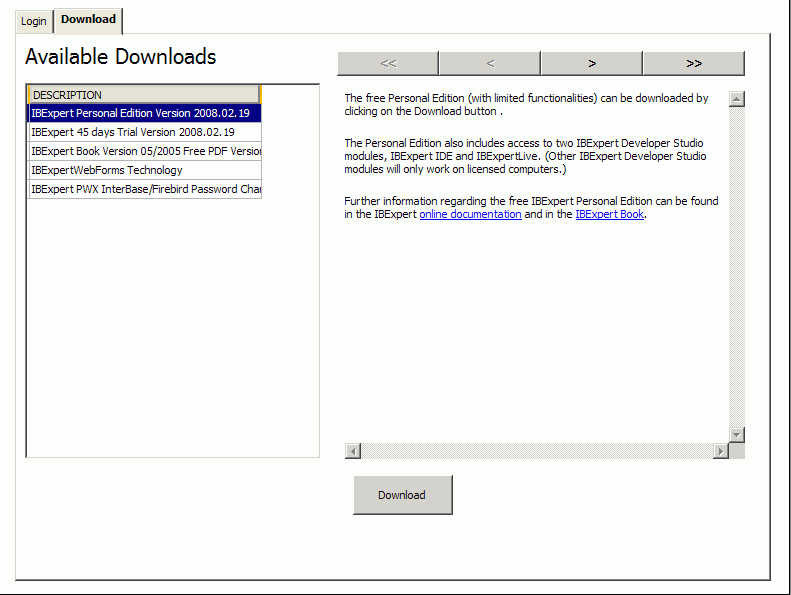Select IBExpert Personal Edition Version 2008.02.19 row
Viewport: 791px width, 595px height.
145,113
